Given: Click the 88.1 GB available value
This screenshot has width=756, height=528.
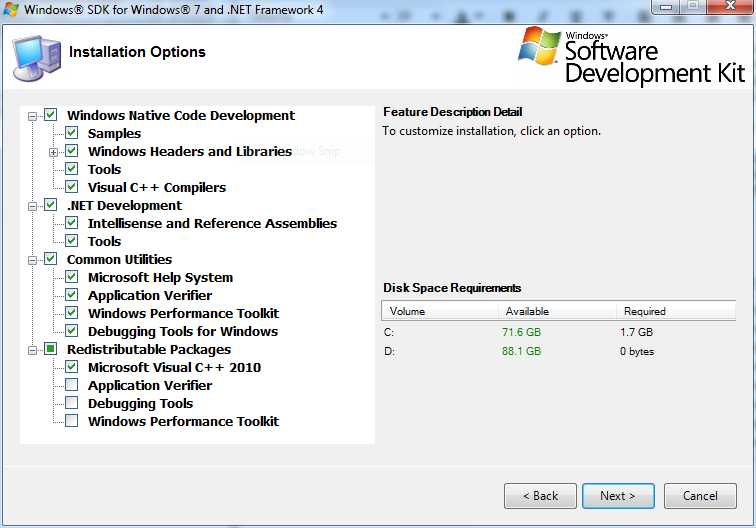Looking at the screenshot, I should click(521, 352).
